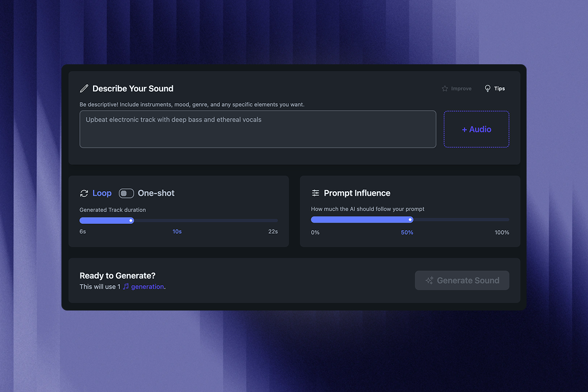
Task: Open the generation link
Action: [x=148, y=286]
